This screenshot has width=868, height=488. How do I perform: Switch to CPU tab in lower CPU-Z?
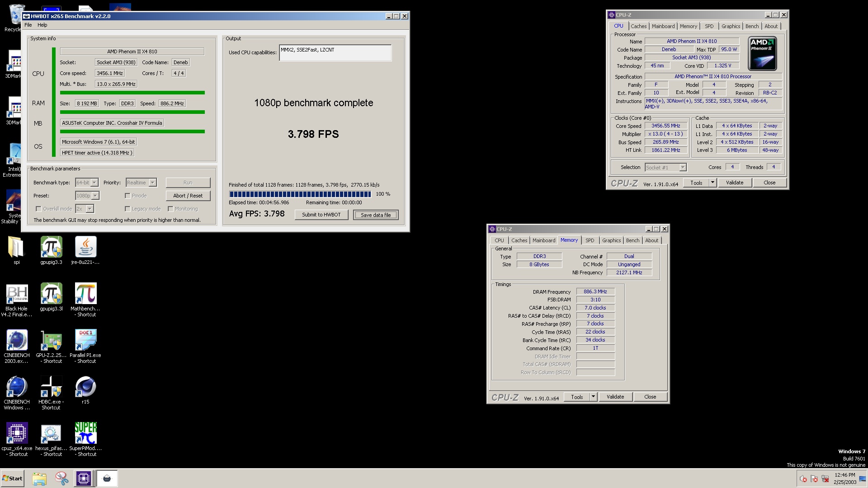coord(499,240)
